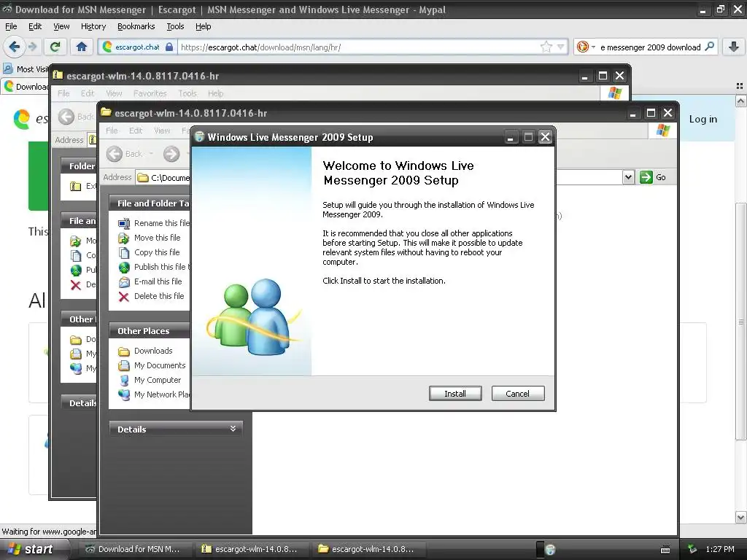
Task: Click the Install button in Setup dialog
Action: click(455, 393)
